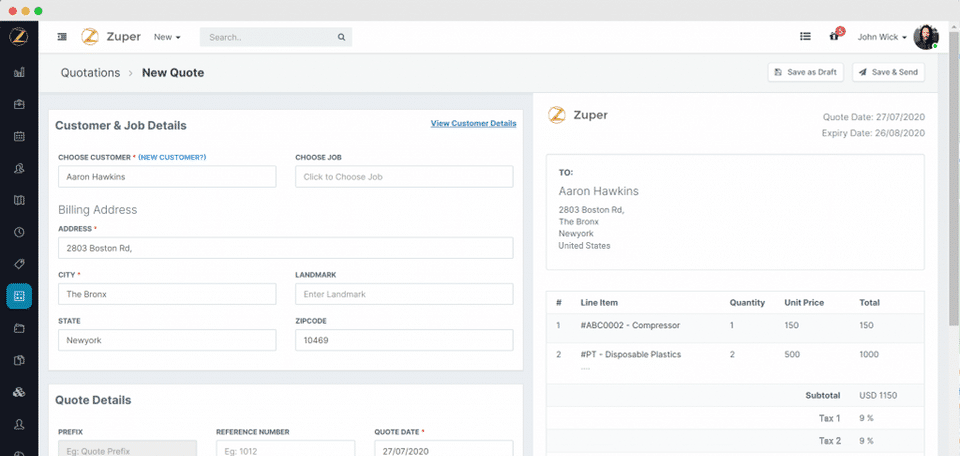Screen dimensions: 960x456
Task: Click the disabled Quote Prefix field
Action: coord(127,449)
